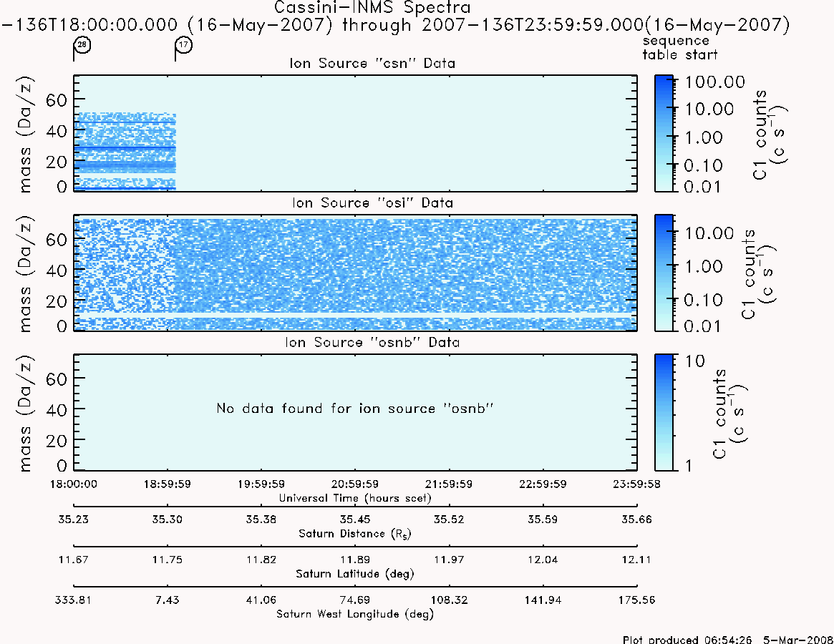This screenshot has height=644, width=834.
Task: Click the 19:59:59 time tick label
Action: click(261, 484)
